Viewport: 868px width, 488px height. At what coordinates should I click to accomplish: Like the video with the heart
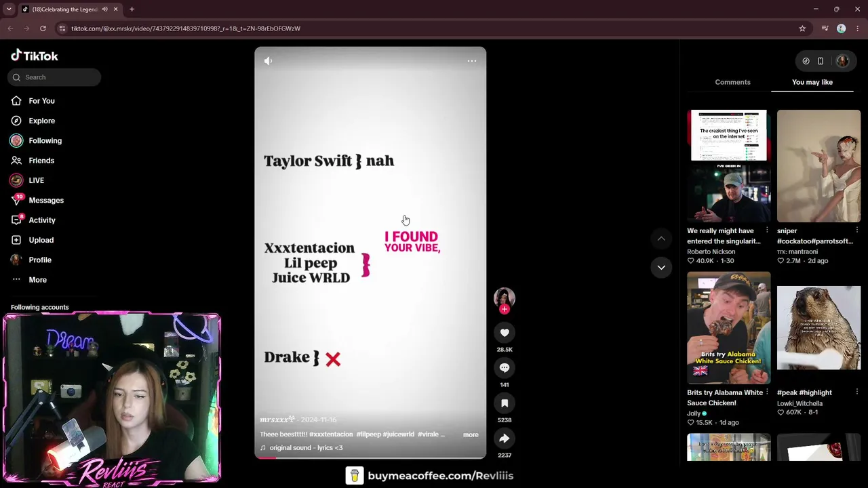pos(505,333)
